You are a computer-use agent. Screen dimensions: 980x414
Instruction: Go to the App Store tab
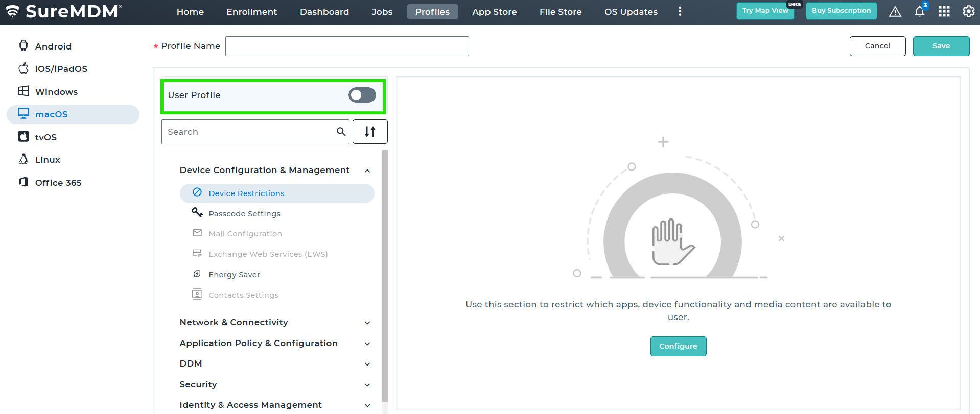494,12
